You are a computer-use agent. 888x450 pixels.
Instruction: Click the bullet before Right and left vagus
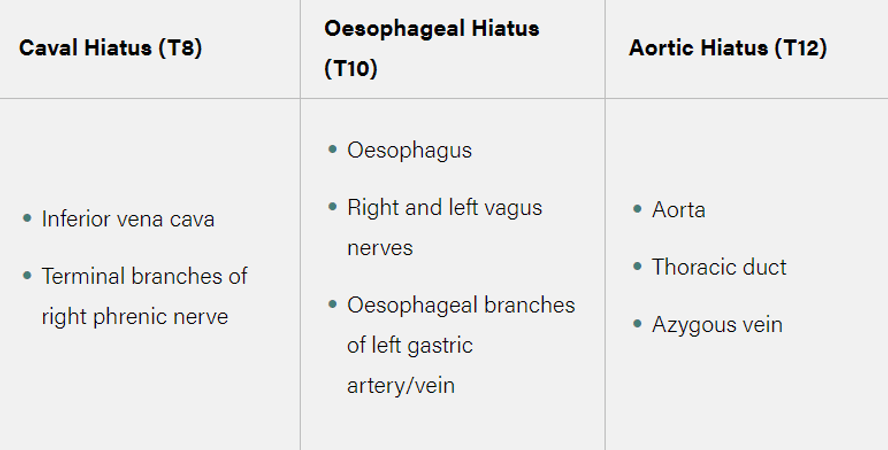[332, 208]
